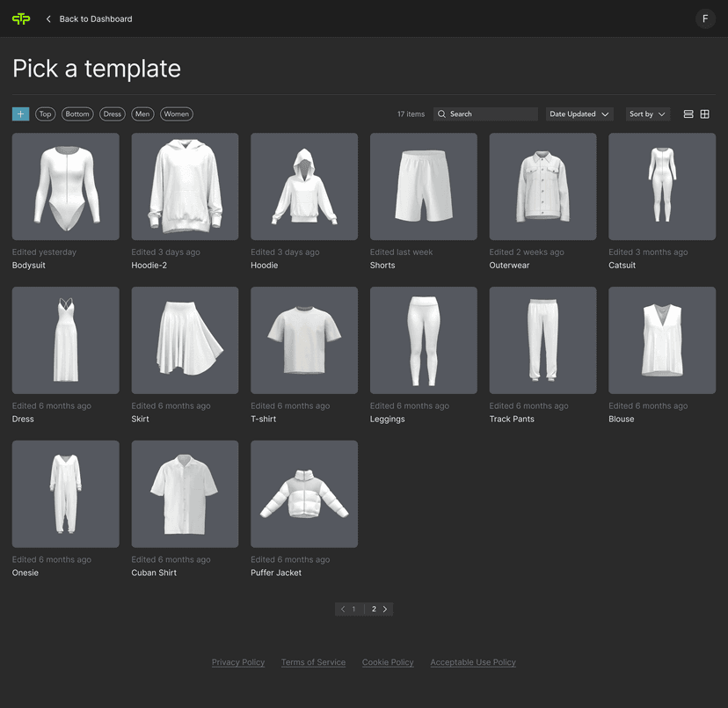Click Back to Dashboard link

coord(95,18)
